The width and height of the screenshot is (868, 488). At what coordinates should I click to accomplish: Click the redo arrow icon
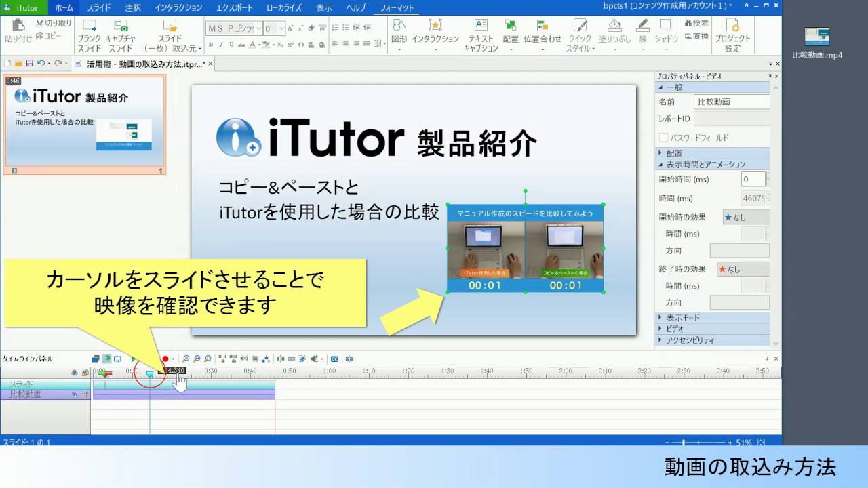click(x=58, y=63)
